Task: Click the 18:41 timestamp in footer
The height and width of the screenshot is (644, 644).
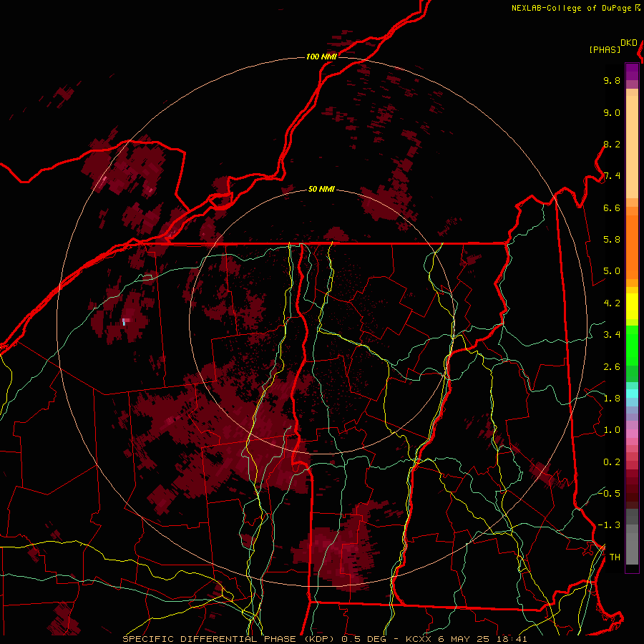Action: (513, 639)
